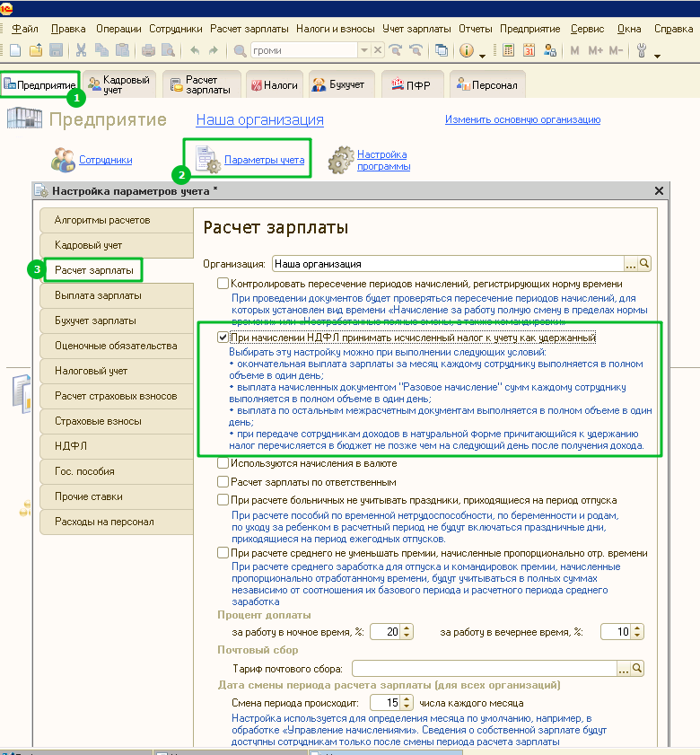
Task: Open the Сервис menu
Action: [x=587, y=29]
